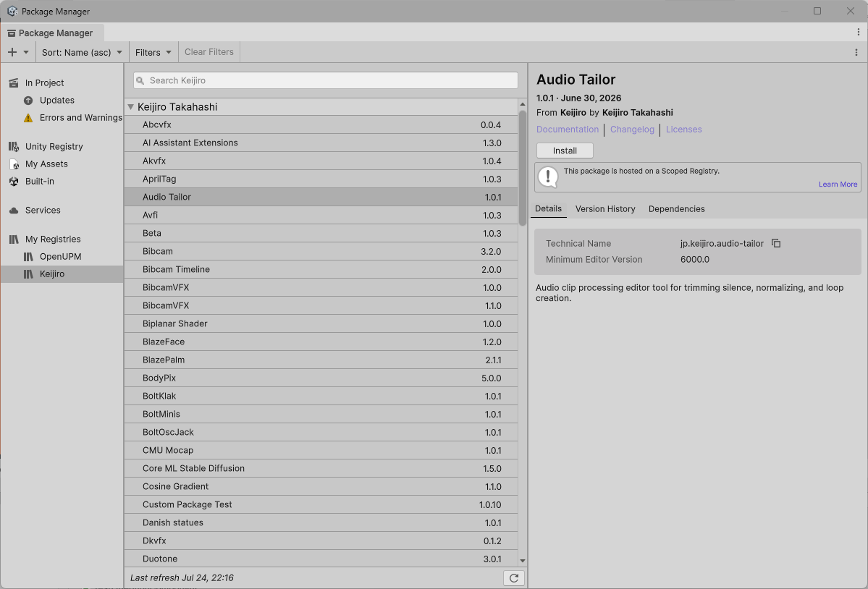Open the Changelog link
This screenshot has height=589, width=868.
coord(631,130)
